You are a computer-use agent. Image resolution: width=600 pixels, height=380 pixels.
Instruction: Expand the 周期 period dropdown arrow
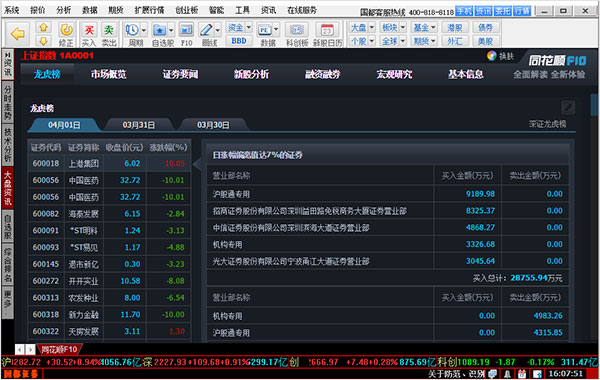pyautogui.click(x=144, y=30)
